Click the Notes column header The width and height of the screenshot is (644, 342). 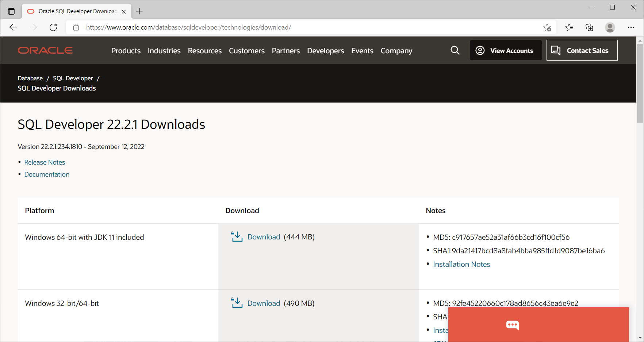point(436,211)
